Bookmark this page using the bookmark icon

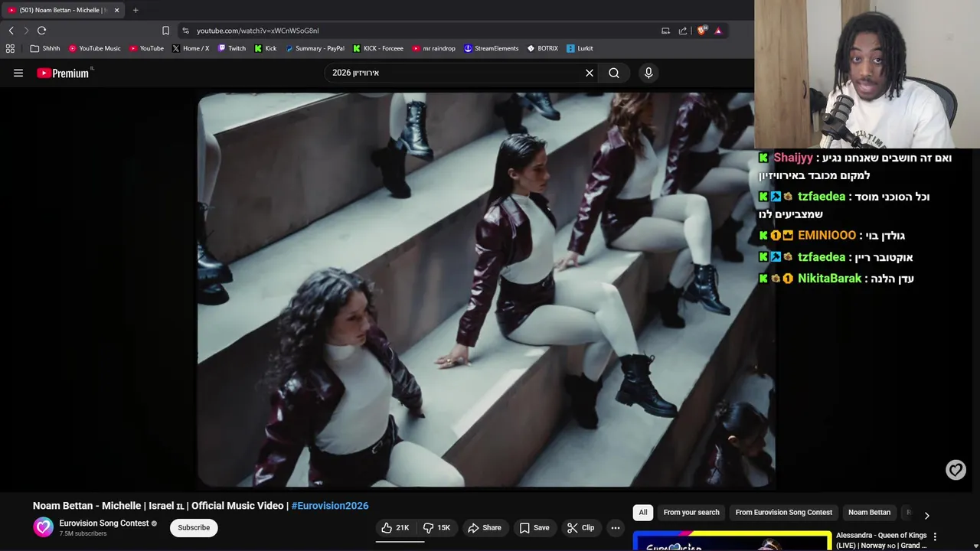pyautogui.click(x=165, y=31)
